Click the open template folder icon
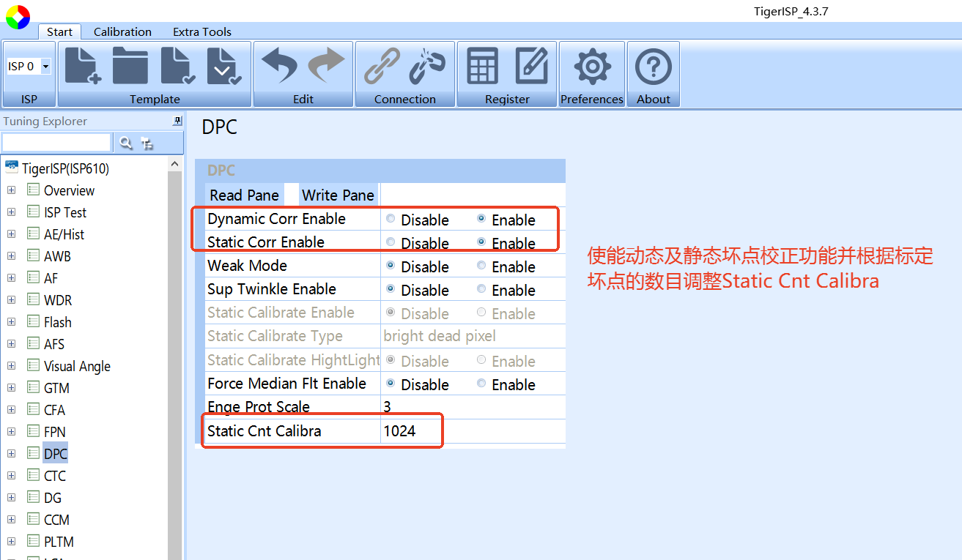 (x=130, y=65)
